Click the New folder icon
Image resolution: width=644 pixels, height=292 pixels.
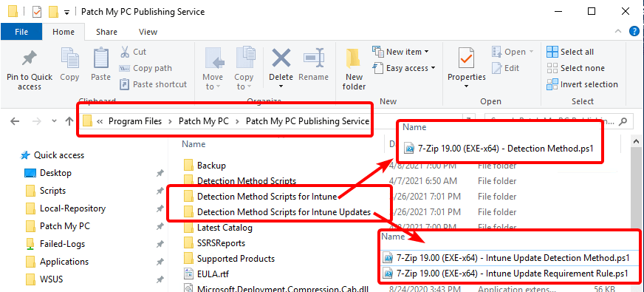tap(354, 58)
